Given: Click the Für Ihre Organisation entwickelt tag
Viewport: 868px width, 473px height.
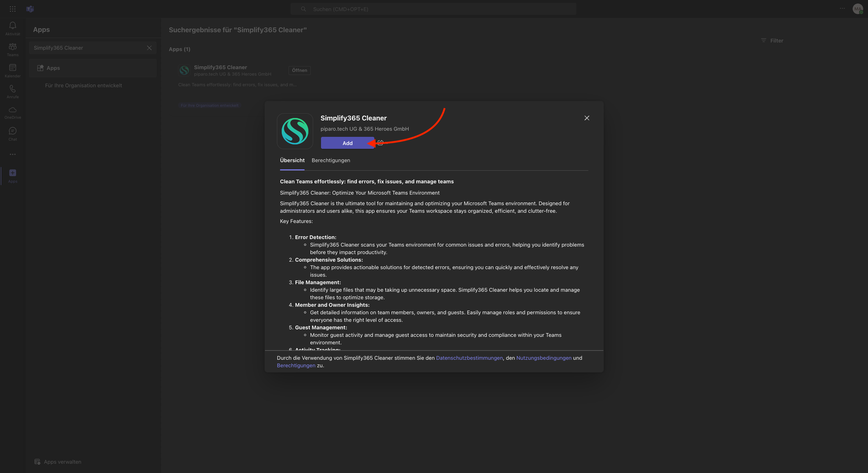Looking at the screenshot, I should (209, 105).
